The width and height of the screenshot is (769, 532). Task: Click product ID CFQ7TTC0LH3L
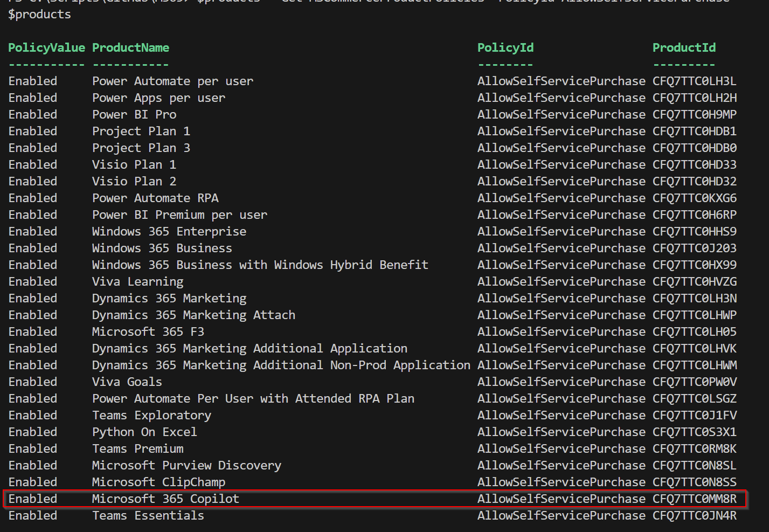[x=694, y=81]
